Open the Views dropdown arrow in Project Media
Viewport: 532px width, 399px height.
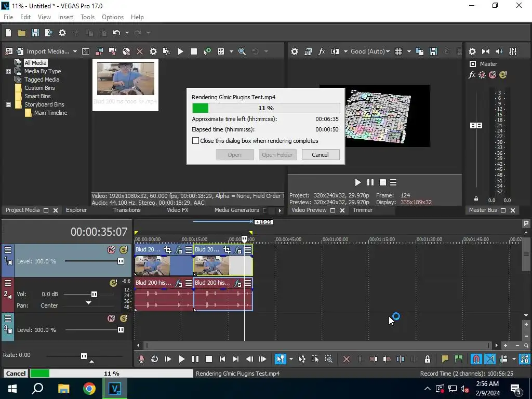(231, 51)
